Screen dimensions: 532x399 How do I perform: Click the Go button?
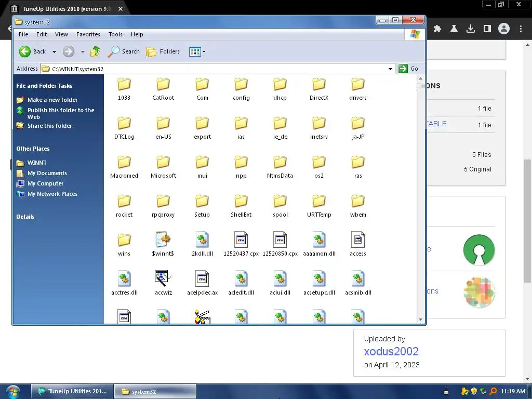pos(408,69)
